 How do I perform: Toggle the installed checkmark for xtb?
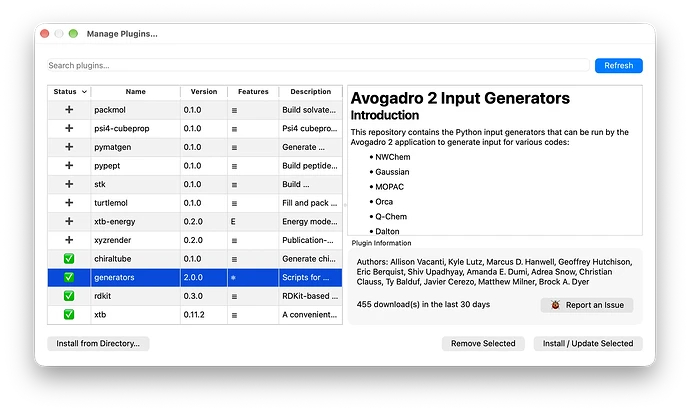pos(69,314)
